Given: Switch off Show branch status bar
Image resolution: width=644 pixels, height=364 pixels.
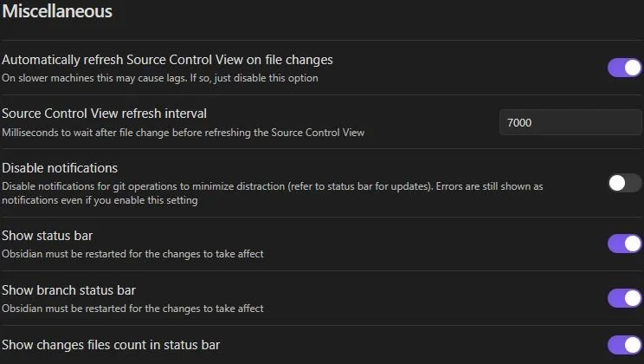Looking at the screenshot, I should coord(624,298).
